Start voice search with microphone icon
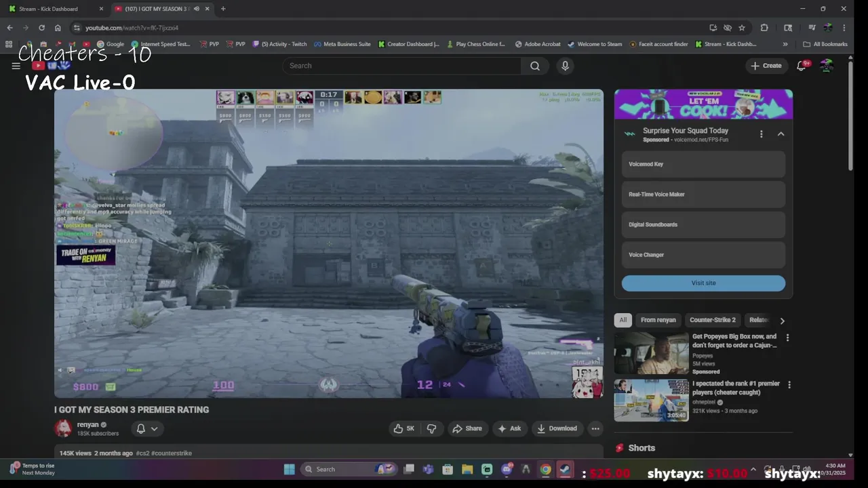The height and width of the screenshot is (488, 868). [x=565, y=66]
